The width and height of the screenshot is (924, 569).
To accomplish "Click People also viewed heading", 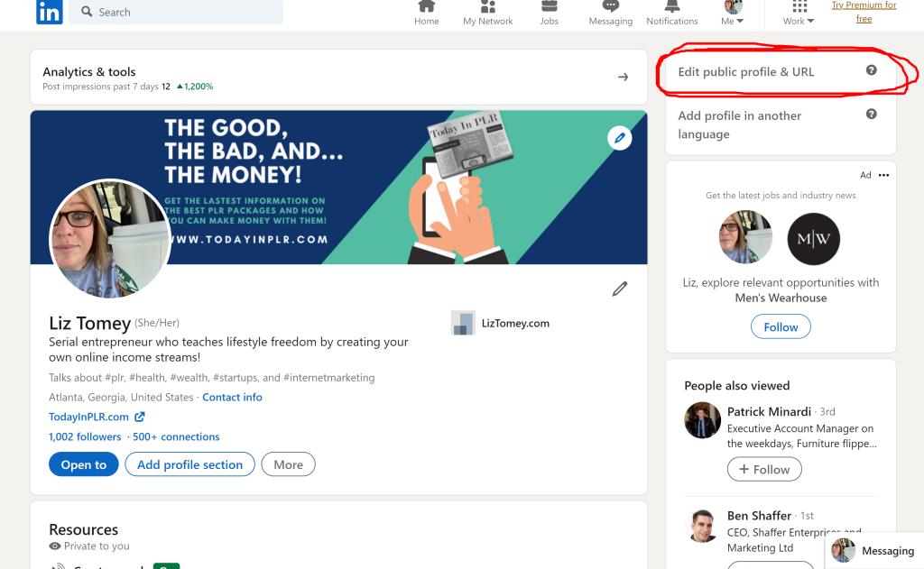I will (736, 386).
